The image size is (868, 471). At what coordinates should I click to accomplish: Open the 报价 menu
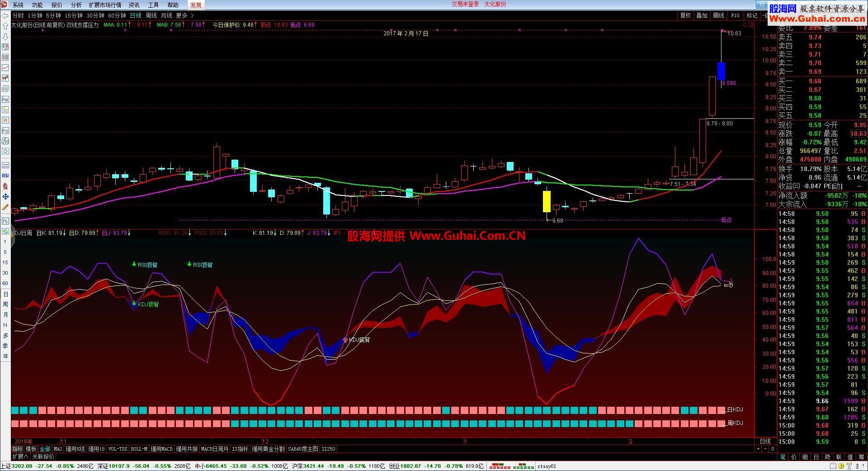57,5
